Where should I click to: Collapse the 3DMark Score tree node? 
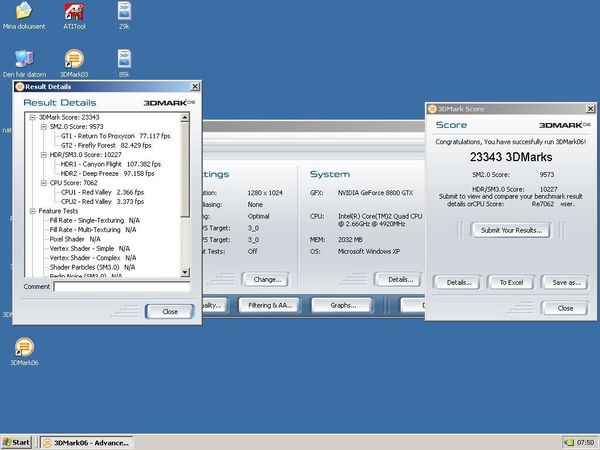[x=33, y=117]
